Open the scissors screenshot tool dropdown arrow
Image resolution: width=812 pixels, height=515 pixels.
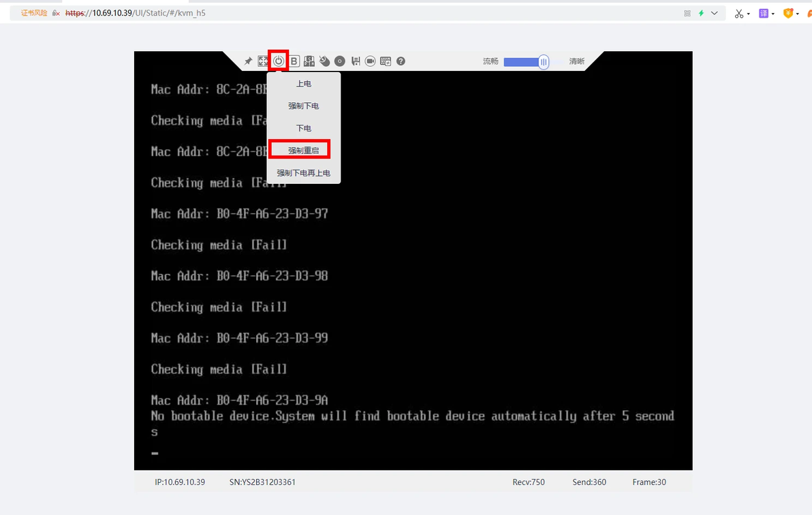[x=748, y=14]
